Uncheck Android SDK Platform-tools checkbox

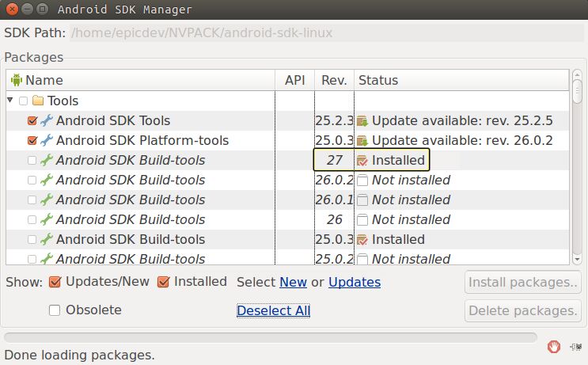click(32, 141)
